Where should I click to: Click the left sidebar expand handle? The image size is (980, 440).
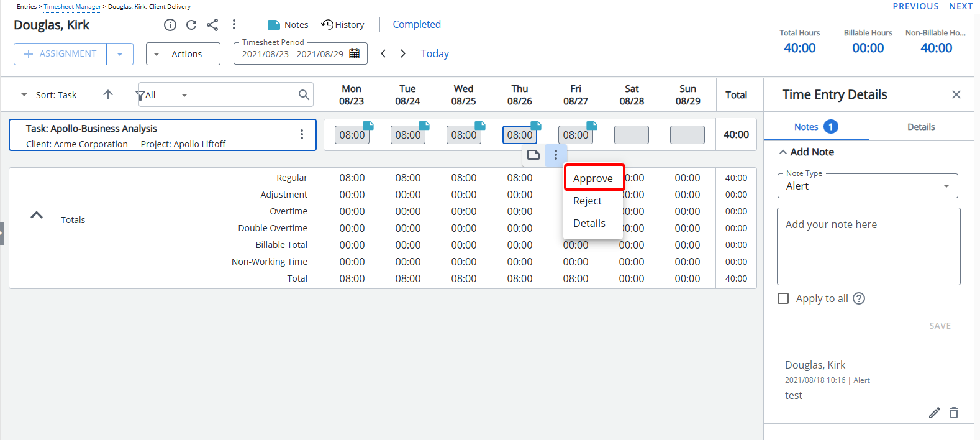click(x=2, y=234)
